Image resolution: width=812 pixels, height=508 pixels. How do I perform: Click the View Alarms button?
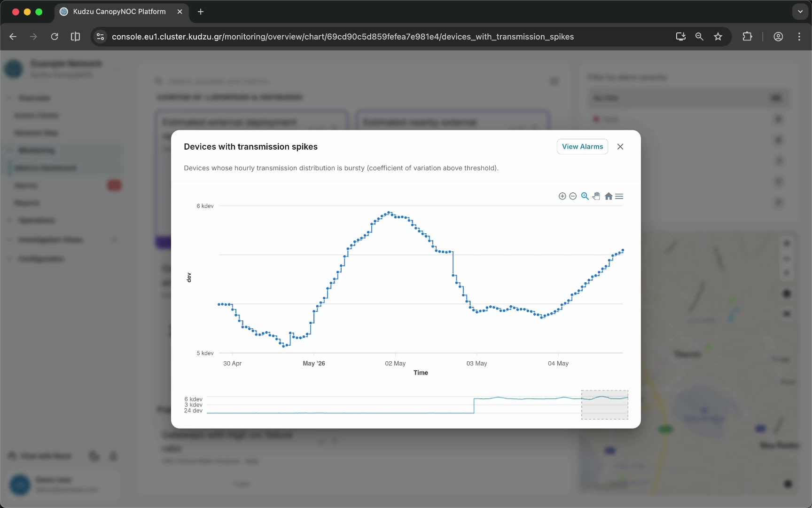tap(582, 147)
